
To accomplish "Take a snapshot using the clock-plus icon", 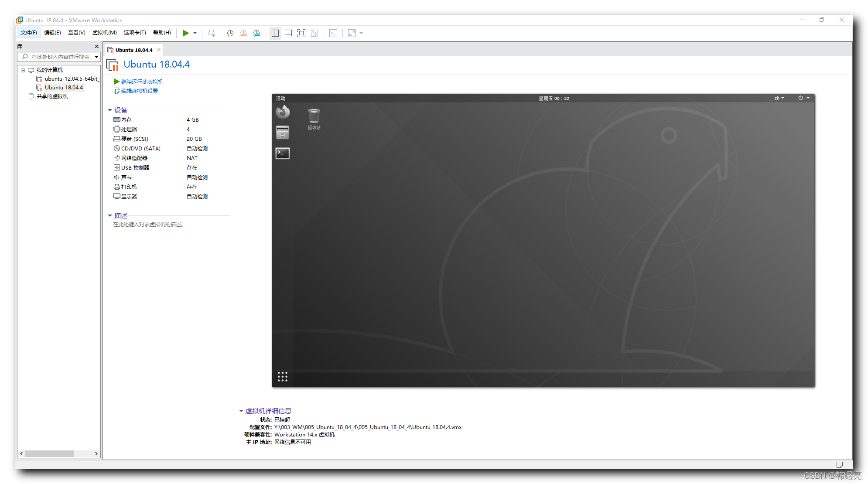I will (x=230, y=33).
